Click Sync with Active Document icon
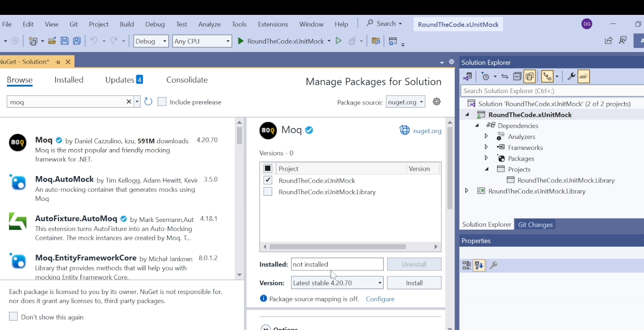644x330 pixels. point(505,77)
